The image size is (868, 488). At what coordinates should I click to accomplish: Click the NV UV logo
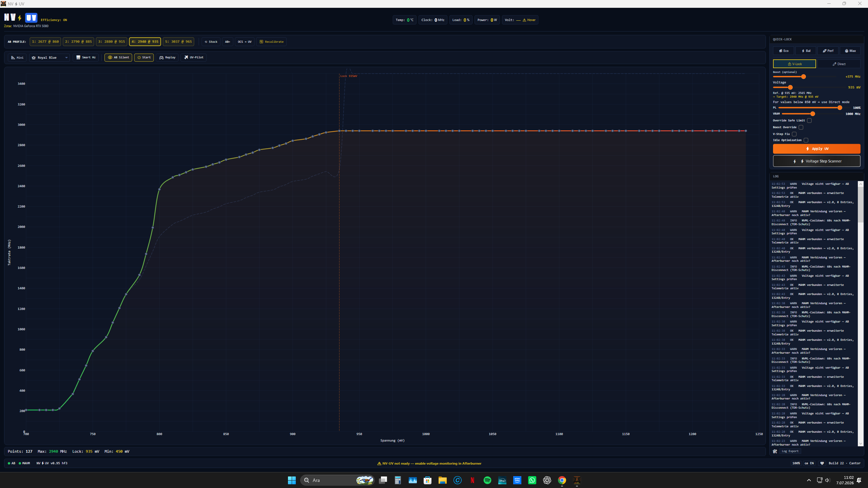point(21,18)
